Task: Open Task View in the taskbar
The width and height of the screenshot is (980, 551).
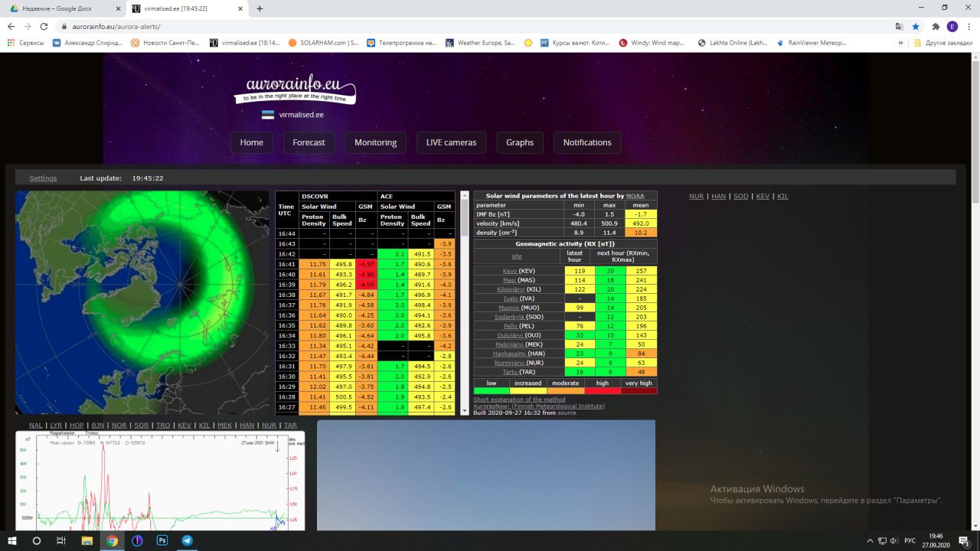Action: (61, 540)
